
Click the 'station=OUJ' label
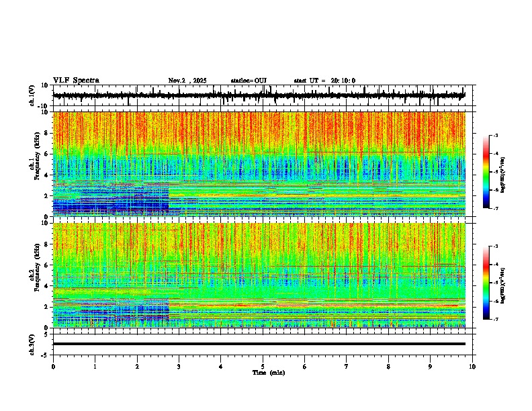click(x=249, y=81)
